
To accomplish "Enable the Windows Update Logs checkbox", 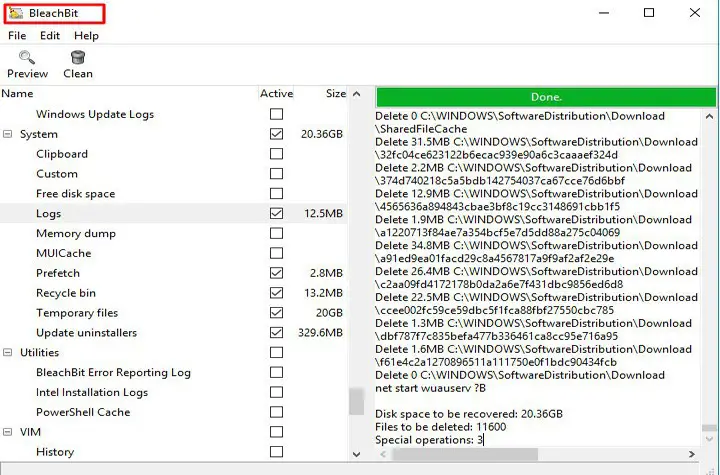I will click(x=276, y=114).
